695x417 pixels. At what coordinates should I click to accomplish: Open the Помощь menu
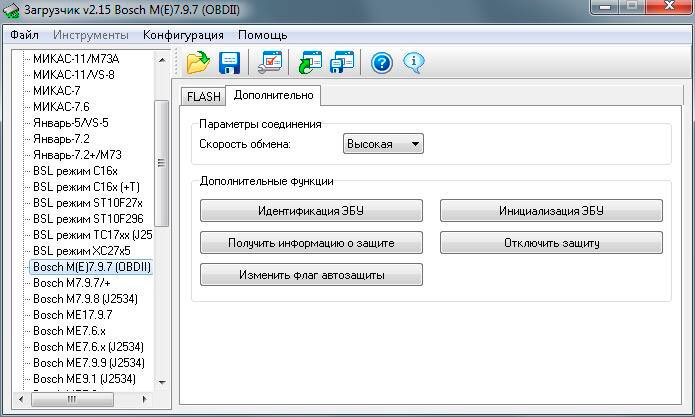click(262, 35)
